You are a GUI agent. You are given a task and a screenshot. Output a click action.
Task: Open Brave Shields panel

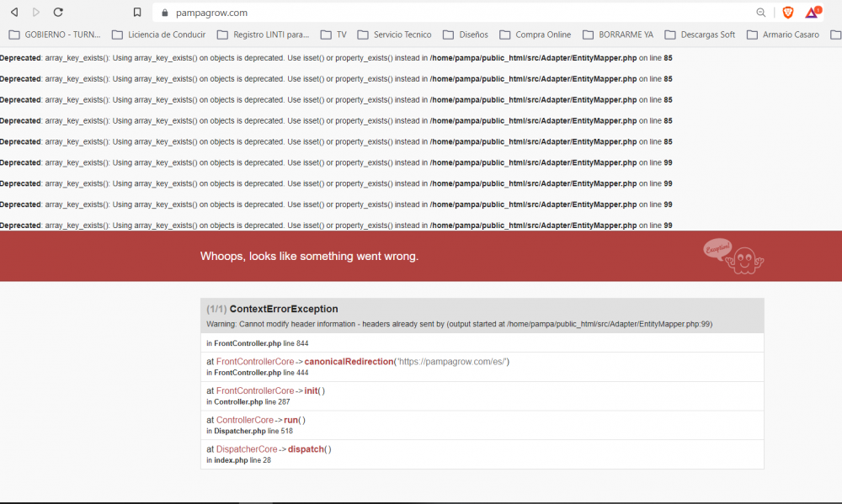(786, 12)
